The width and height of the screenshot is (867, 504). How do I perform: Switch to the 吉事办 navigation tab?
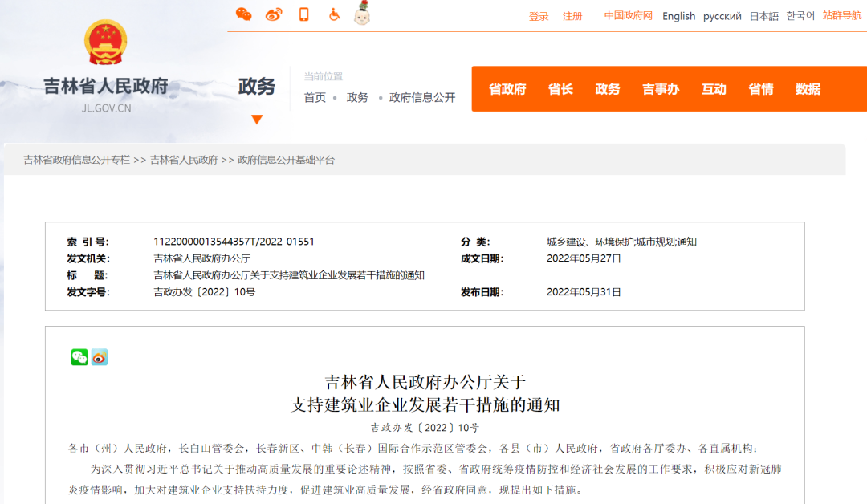(661, 89)
